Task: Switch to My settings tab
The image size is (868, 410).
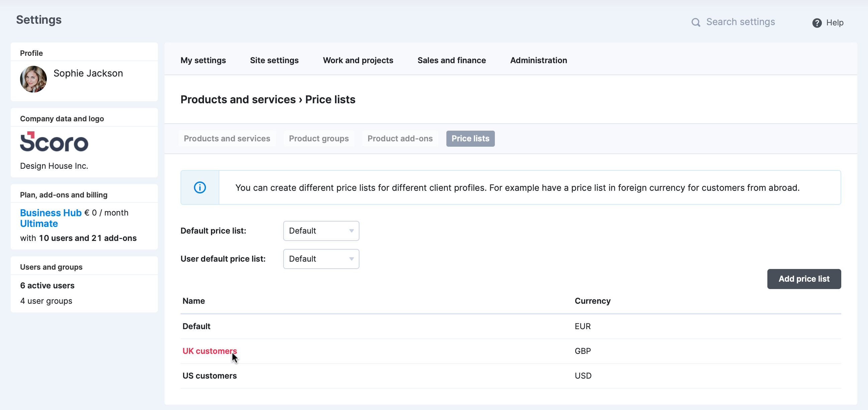Action: (x=203, y=60)
